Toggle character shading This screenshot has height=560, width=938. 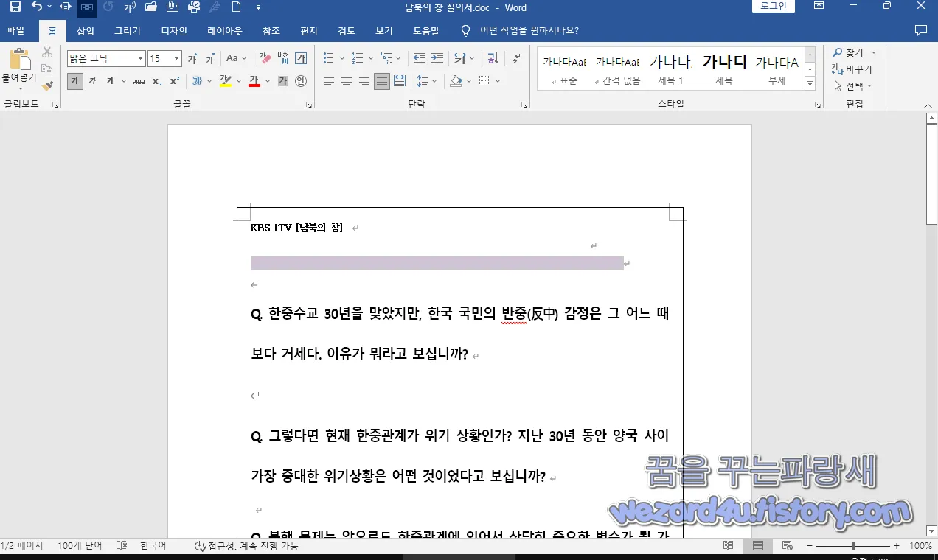click(283, 81)
